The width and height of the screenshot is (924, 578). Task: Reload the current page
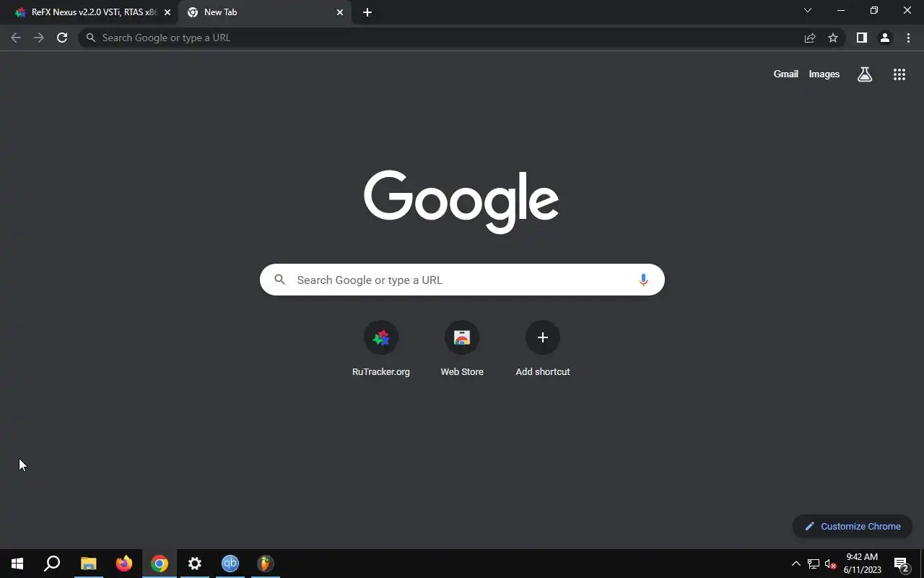(x=62, y=38)
